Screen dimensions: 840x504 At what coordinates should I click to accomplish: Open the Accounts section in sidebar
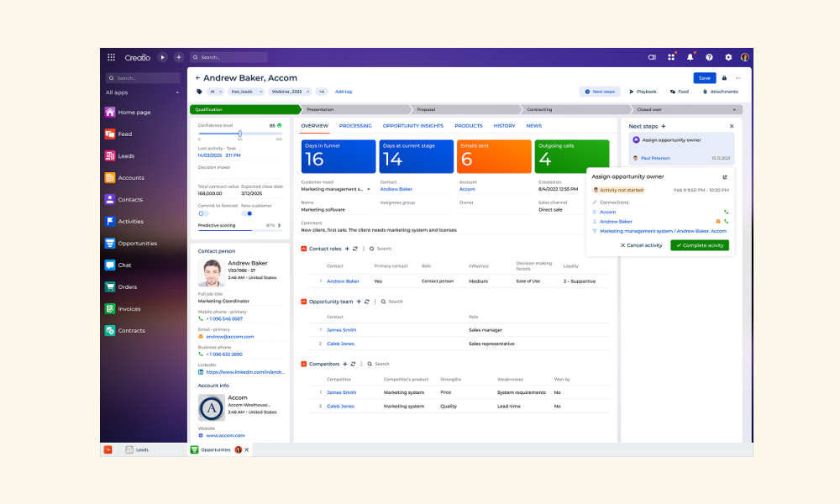click(x=124, y=178)
